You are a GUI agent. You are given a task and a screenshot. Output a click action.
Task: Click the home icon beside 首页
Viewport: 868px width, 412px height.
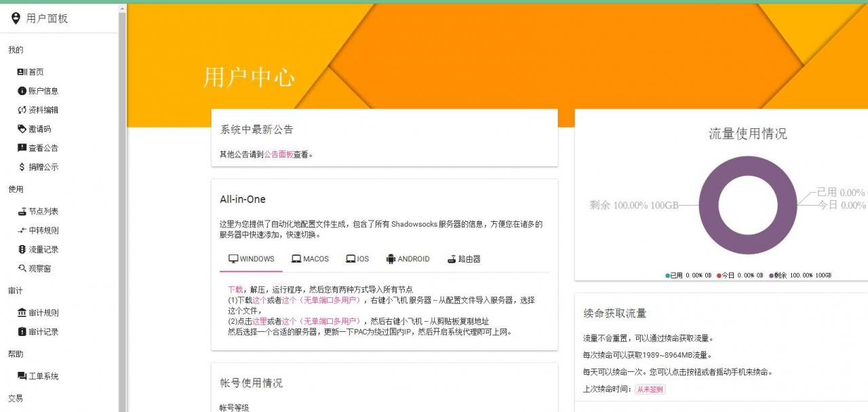pos(22,72)
